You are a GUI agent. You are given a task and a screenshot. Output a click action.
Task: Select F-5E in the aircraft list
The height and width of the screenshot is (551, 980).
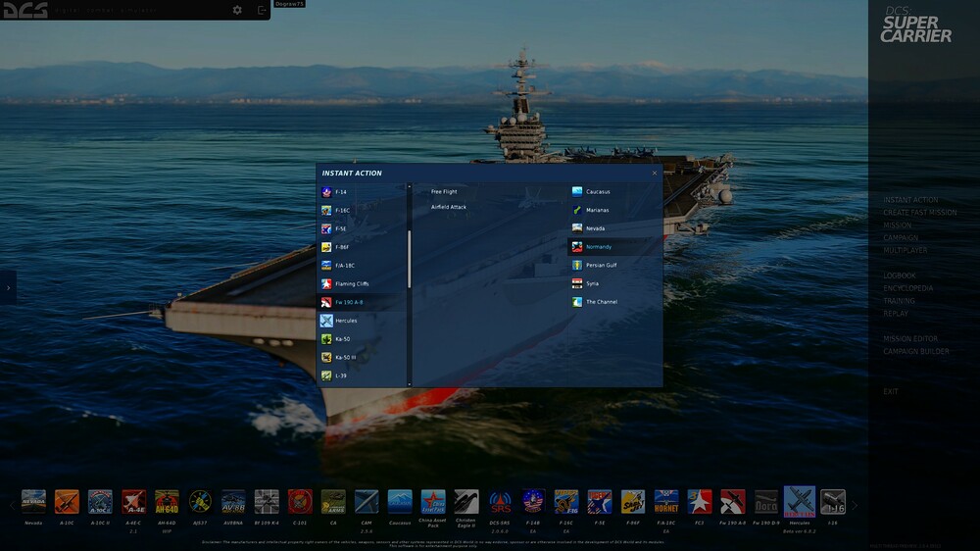pos(362,228)
